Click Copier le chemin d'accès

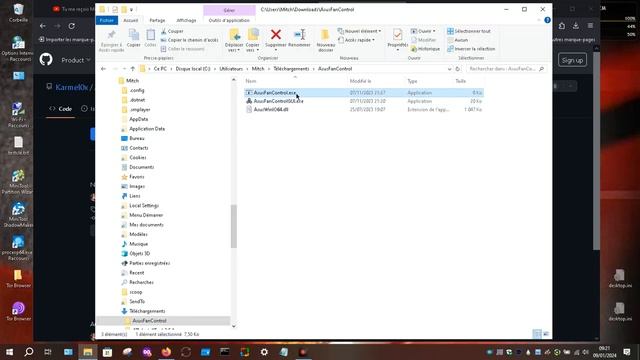click(x=189, y=40)
